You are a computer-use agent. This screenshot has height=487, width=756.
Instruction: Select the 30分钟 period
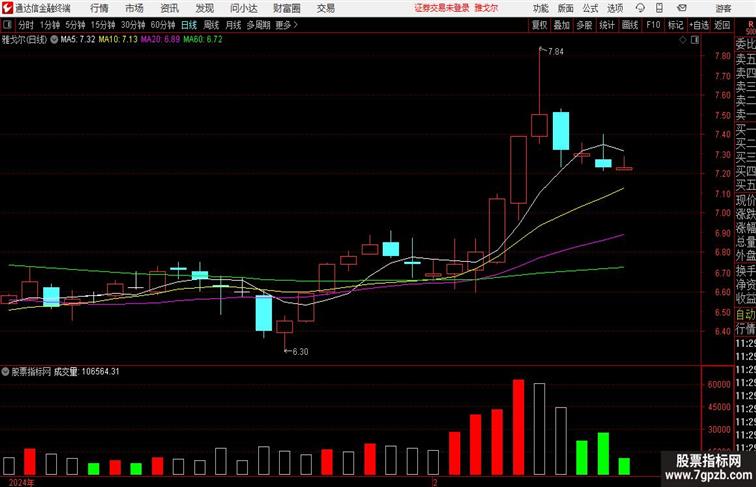(x=133, y=25)
